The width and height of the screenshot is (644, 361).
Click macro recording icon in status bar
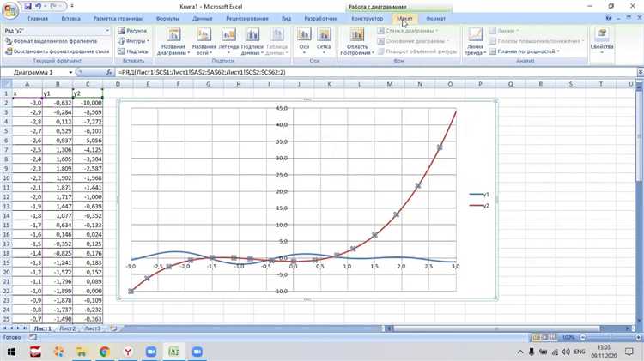coord(33,337)
